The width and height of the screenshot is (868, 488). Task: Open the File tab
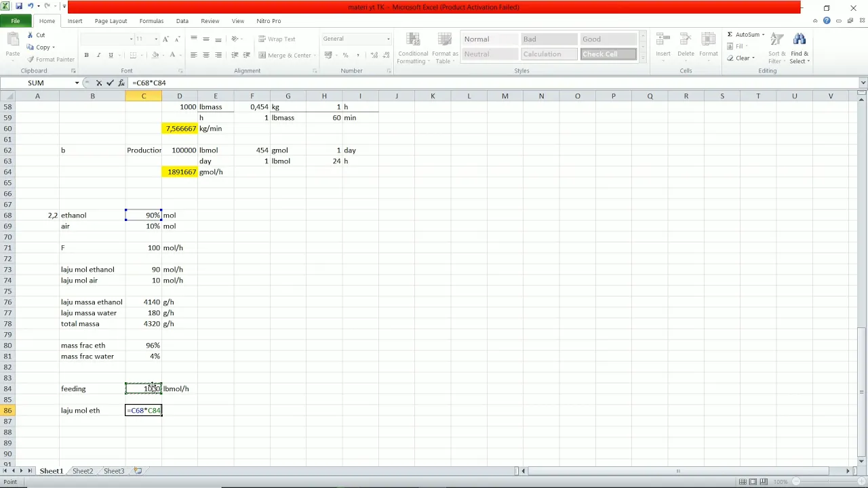click(15, 21)
